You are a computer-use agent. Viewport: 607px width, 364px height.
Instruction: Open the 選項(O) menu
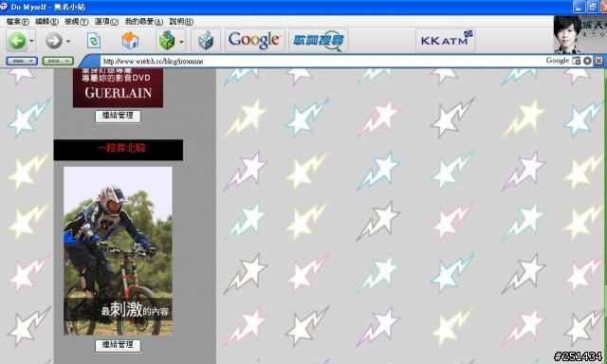click(106, 22)
